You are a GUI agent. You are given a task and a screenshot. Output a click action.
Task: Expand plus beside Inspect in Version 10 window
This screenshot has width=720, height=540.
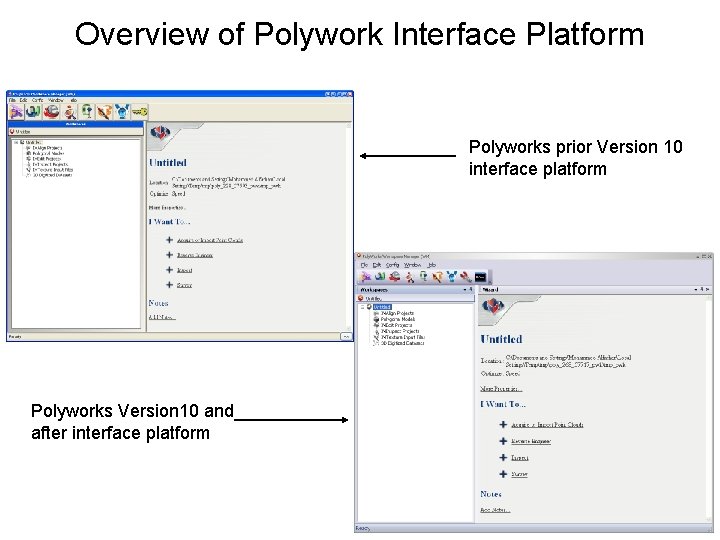point(503,457)
